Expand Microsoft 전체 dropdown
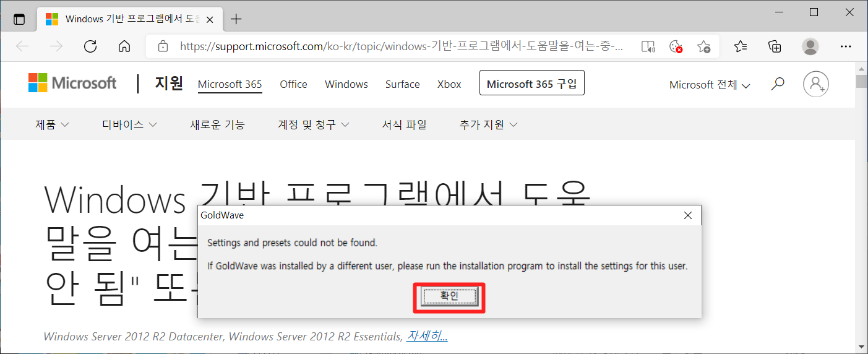Image resolution: width=868 pixels, height=354 pixels. tap(710, 85)
